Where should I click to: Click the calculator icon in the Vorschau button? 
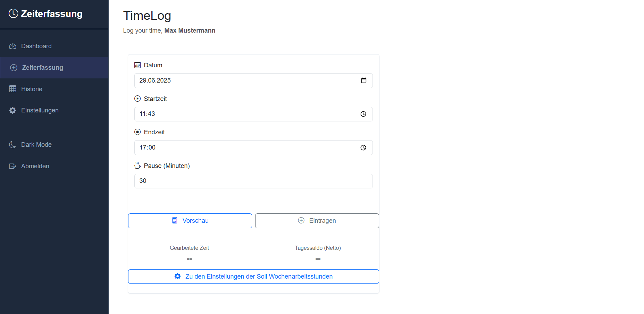(175, 220)
